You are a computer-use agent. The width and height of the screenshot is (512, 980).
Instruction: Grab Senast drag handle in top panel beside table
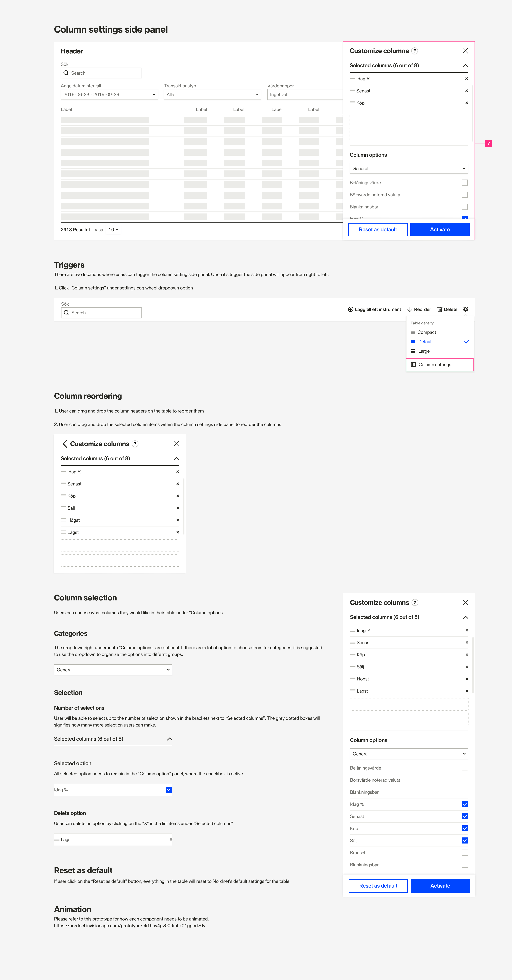pyautogui.click(x=352, y=91)
